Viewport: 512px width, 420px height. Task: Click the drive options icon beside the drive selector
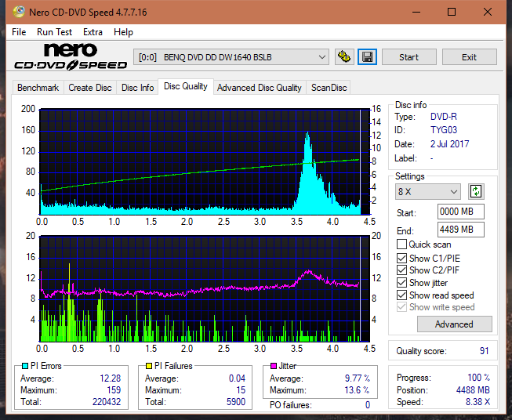344,57
